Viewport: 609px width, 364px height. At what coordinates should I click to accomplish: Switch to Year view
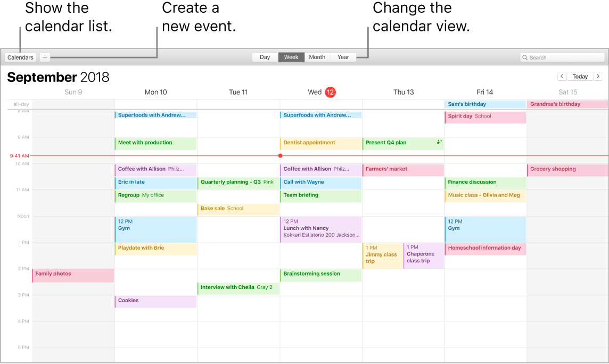343,57
